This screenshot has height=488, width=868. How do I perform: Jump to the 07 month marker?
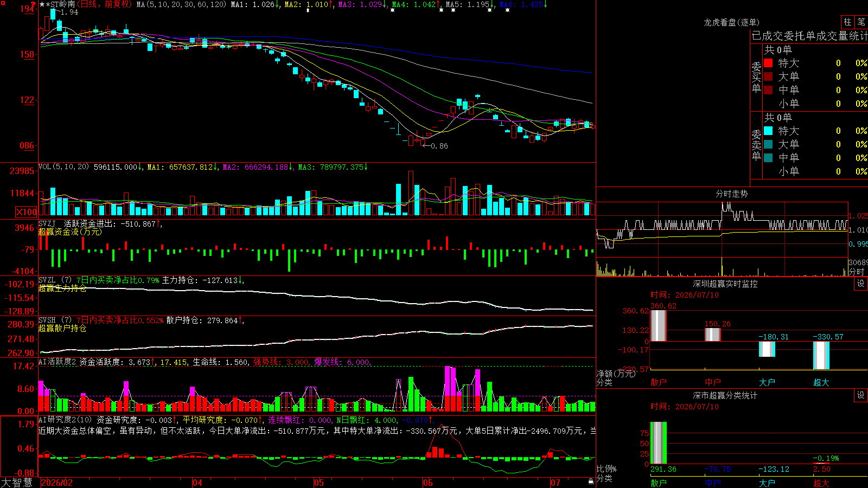(x=556, y=483)
